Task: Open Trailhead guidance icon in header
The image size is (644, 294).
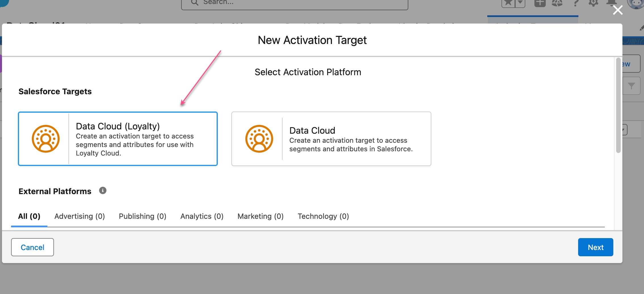Action: pyautogui.click(x=557, y=3)
